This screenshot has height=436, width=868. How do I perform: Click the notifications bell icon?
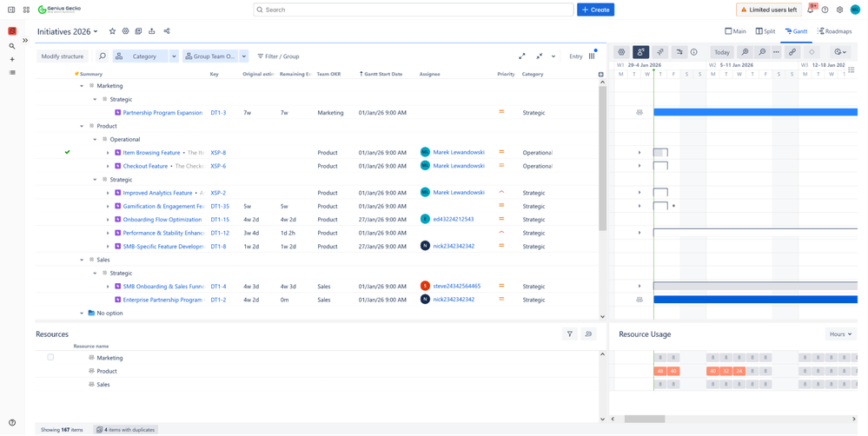[x=810, y=10]
